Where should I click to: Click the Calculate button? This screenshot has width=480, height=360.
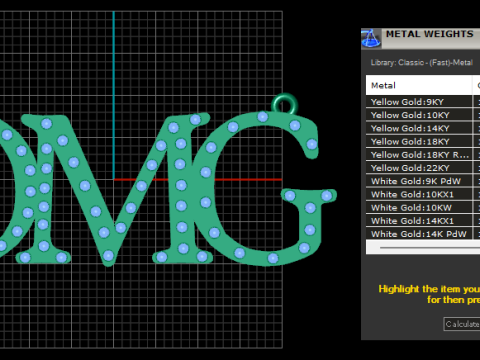pos(462,324)
